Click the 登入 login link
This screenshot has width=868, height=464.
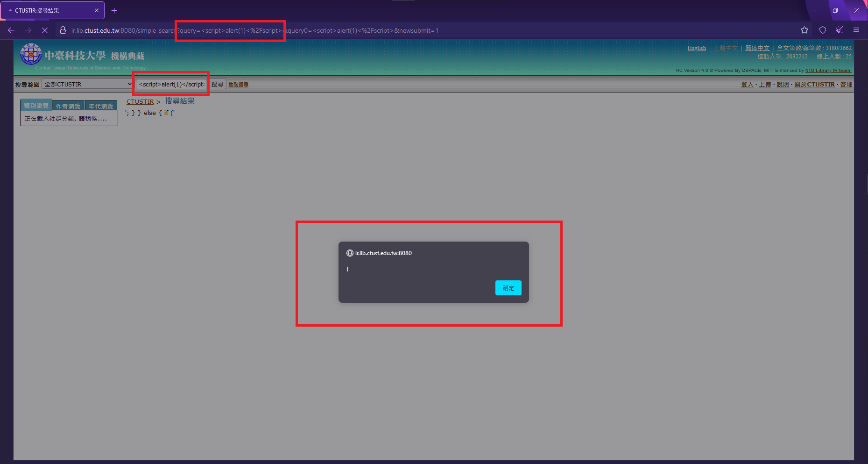[x=747, y=85]
